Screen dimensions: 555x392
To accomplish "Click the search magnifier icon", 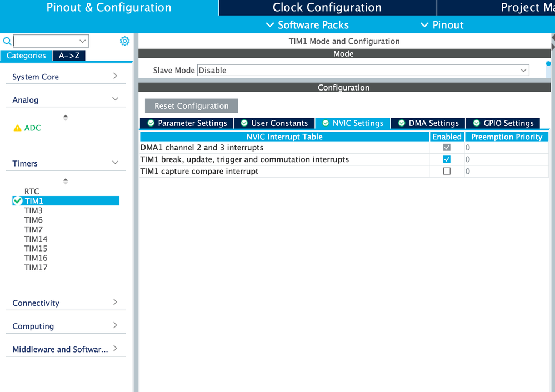I will tap(6, 41).
